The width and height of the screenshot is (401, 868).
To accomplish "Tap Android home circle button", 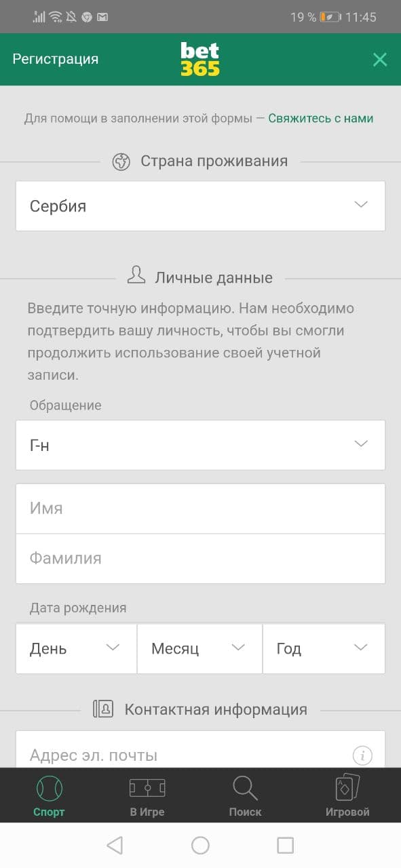I will (200, 845).
